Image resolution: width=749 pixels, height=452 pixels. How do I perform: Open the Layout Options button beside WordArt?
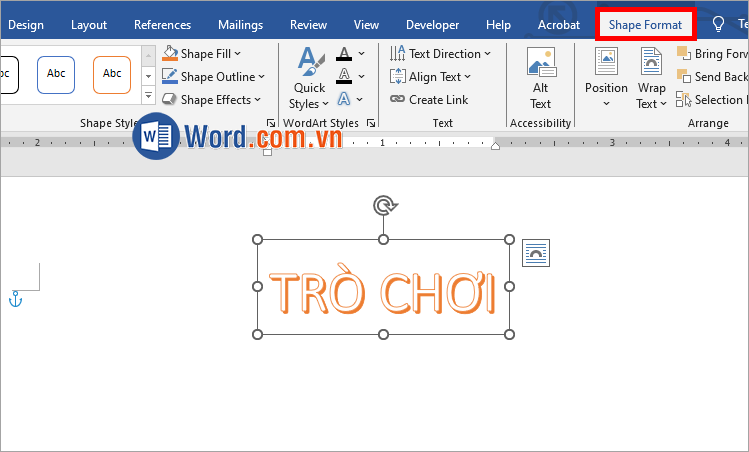click(x=536, y=253)
